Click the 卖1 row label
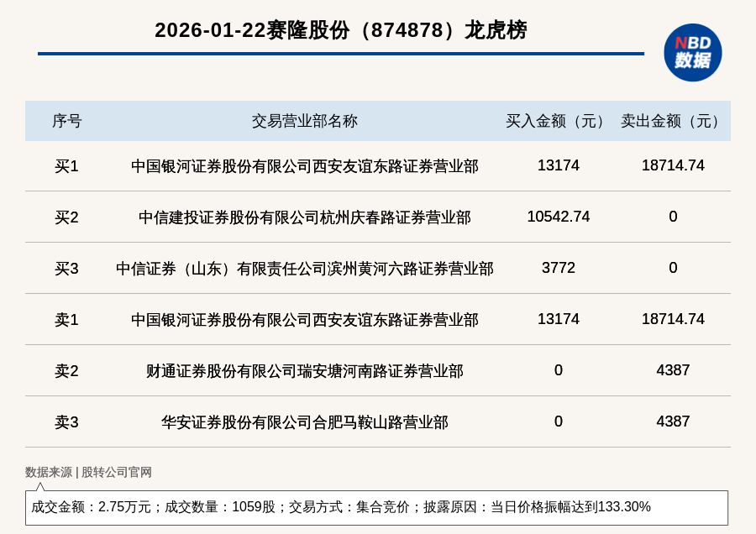 [x=66, y=320]
